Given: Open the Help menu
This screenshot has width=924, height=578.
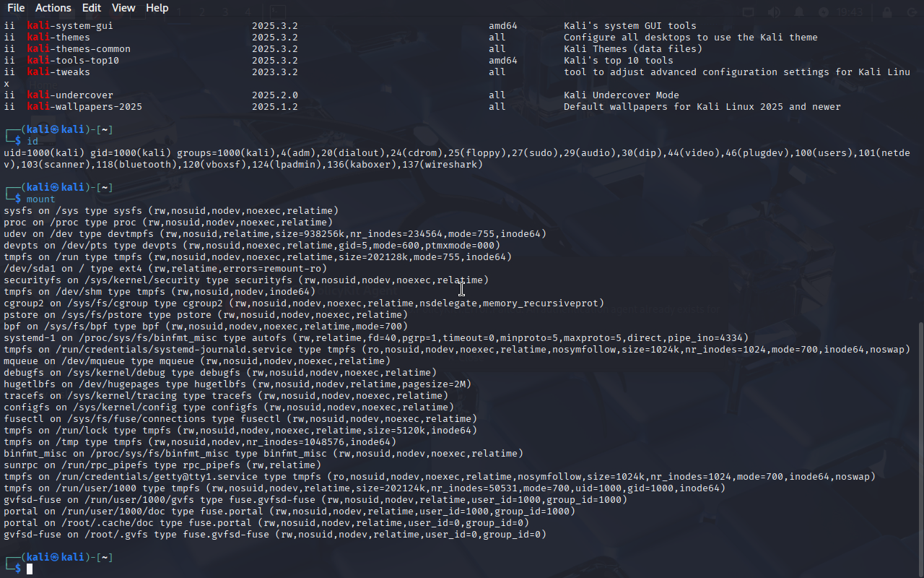Looking at the screenshot, I should tap(157, 8).
